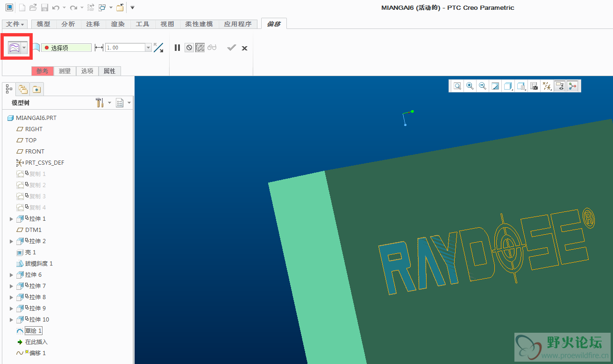This screenshot has height=364, width=613.
Task: Switch to the 模型 ribbon tab
Action: (43, 24)
